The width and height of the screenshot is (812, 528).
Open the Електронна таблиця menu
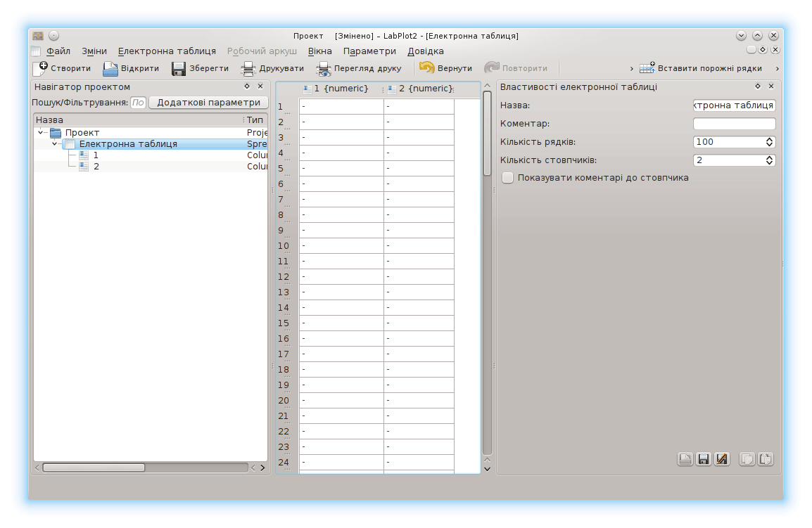(167, 51)
